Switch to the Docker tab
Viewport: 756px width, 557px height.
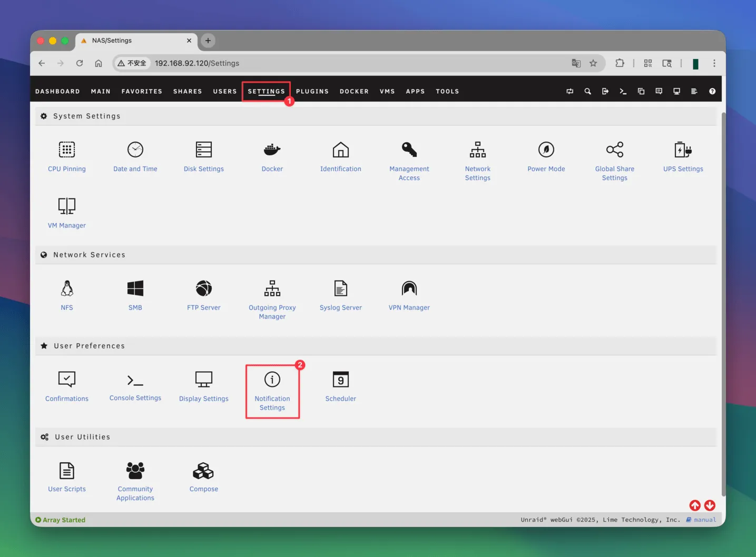(354, 91)
